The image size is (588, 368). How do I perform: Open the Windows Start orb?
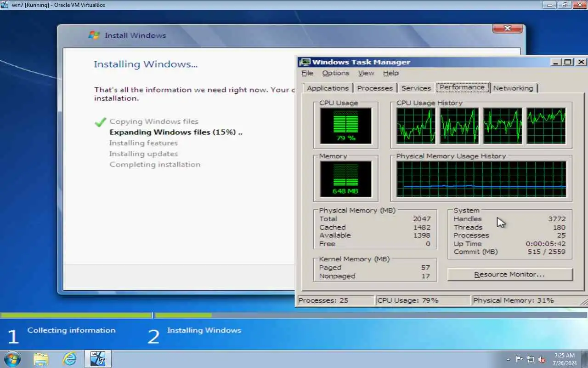(x=12, y=359)
